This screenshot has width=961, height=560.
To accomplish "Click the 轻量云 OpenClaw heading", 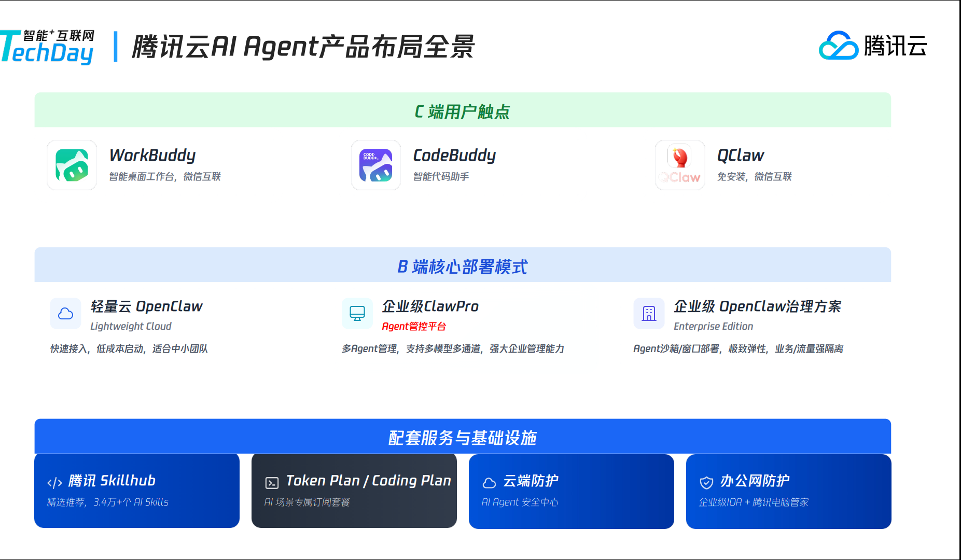I will 147,306.
